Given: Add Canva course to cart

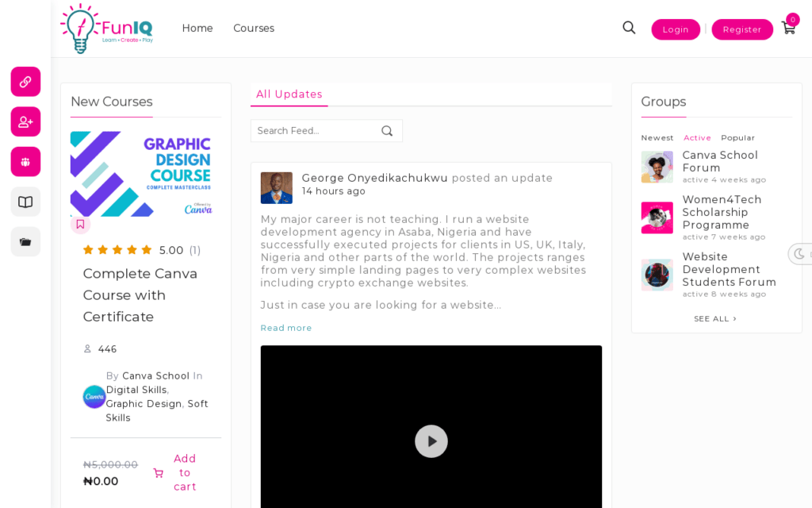Looking at the screenshot, I should [x=175, y=473].
